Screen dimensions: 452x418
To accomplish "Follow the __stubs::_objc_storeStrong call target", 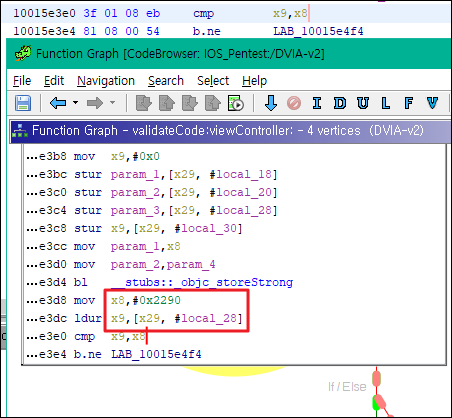I will coord(202,282).
